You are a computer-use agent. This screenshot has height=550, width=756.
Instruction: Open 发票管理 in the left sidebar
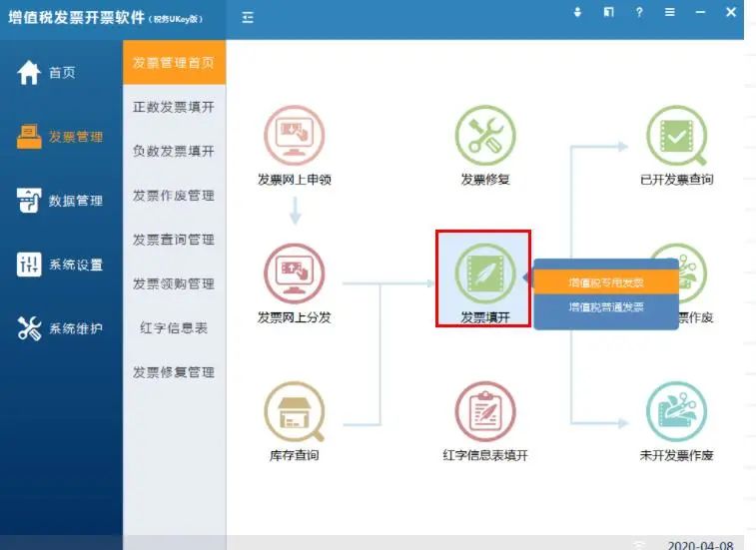click(x=60, y=137)
